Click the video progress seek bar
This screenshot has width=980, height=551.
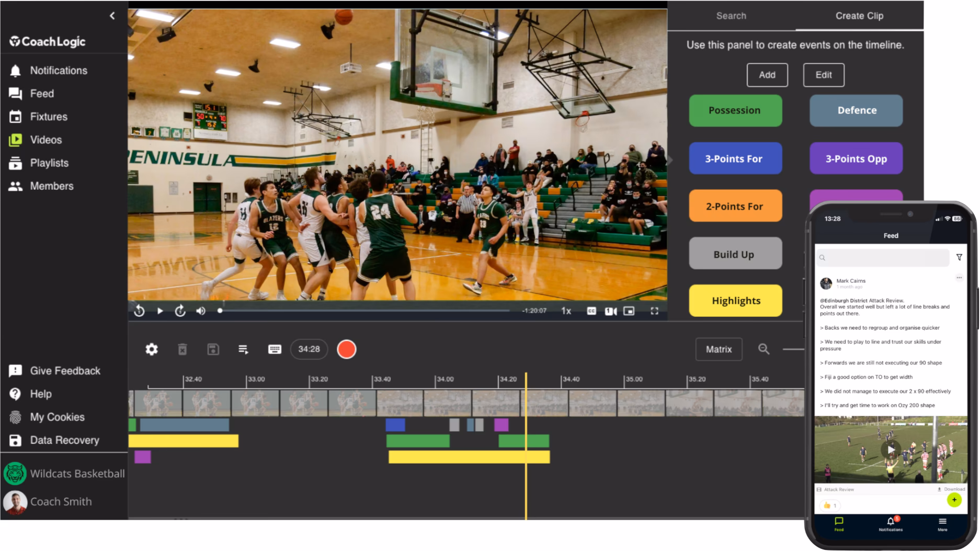[x=366, y=311]
